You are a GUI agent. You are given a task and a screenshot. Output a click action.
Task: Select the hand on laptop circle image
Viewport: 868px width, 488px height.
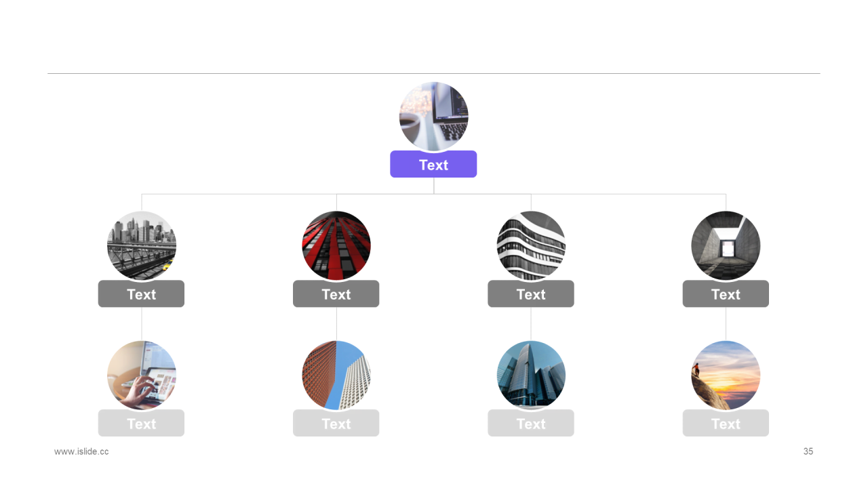[142, 375]
